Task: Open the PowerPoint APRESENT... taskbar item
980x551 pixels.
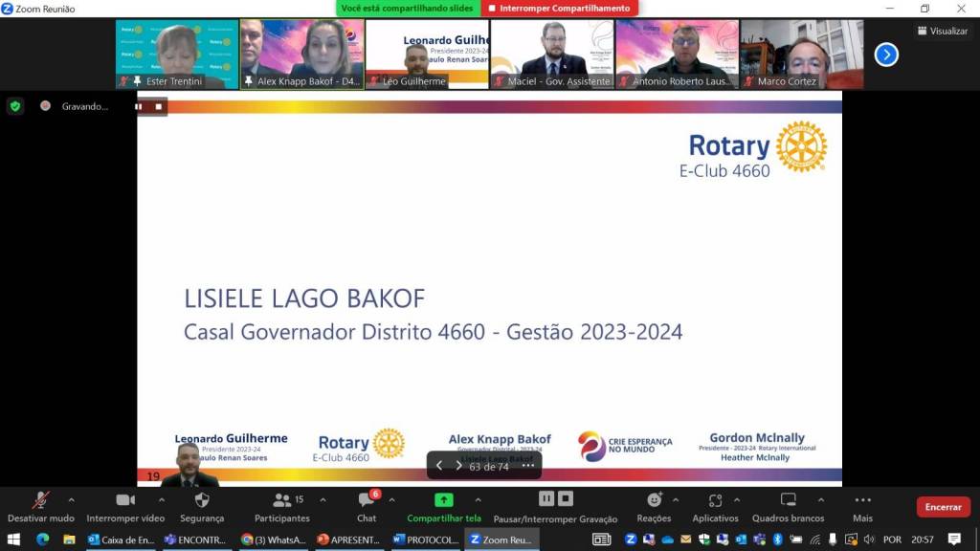Action: point(350,540)
